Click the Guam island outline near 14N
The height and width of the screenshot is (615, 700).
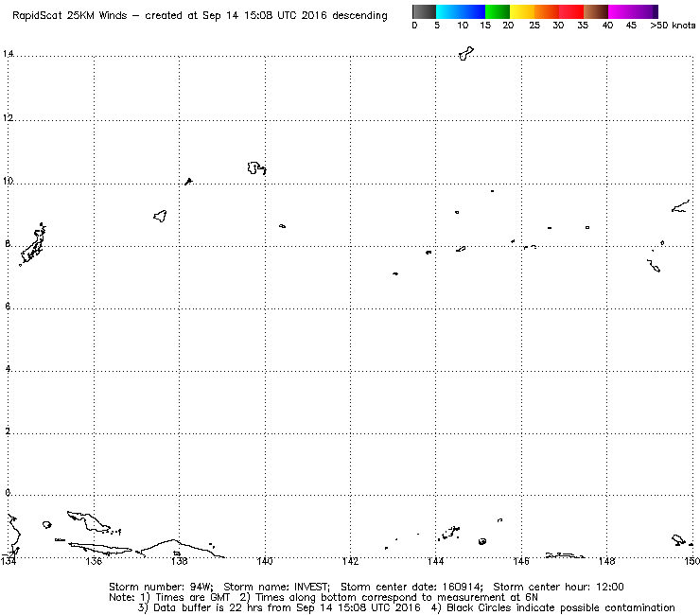tap(466, 53)
